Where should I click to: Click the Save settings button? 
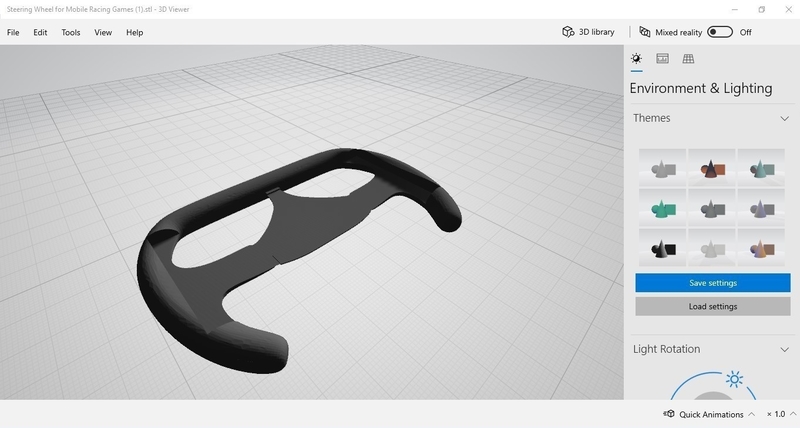(713, 283)
